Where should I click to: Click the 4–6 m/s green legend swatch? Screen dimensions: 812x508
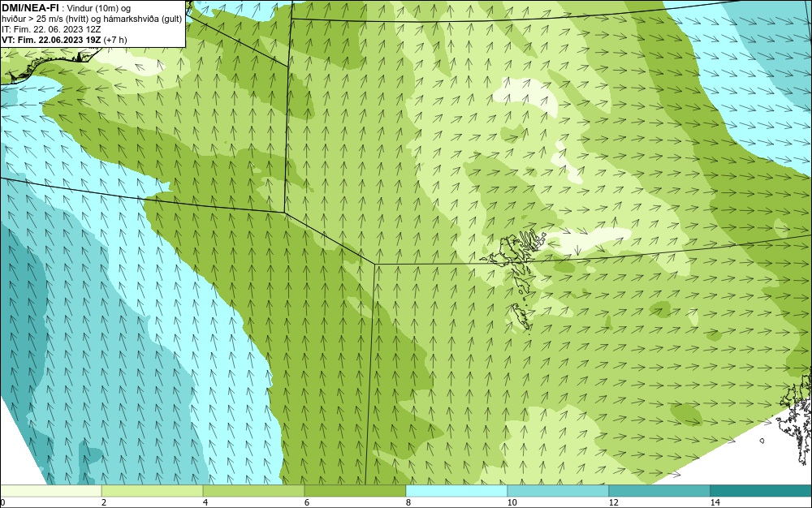253,490
